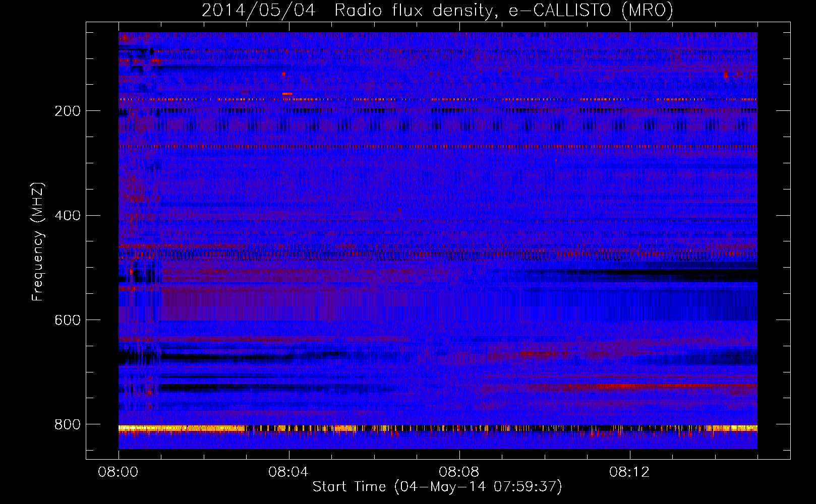Viewport: 816px width, 504px height.
Task: Click the 08:12 time tick label
Action: (x=629, y=472)
